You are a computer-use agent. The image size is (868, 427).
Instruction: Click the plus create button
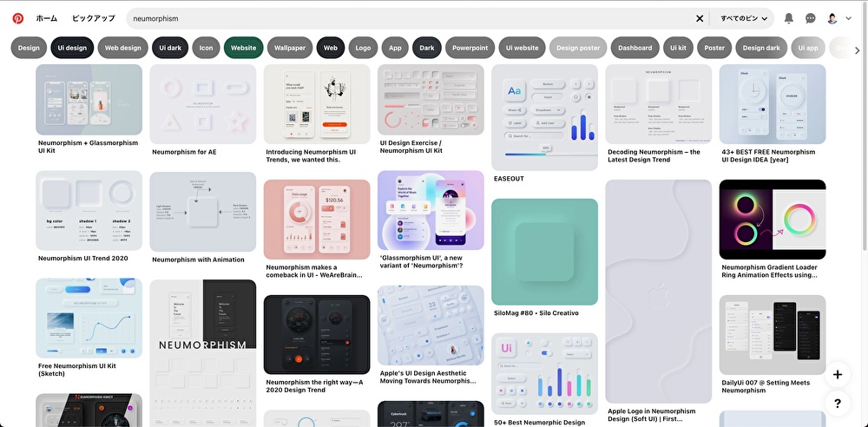click(838, 375)
